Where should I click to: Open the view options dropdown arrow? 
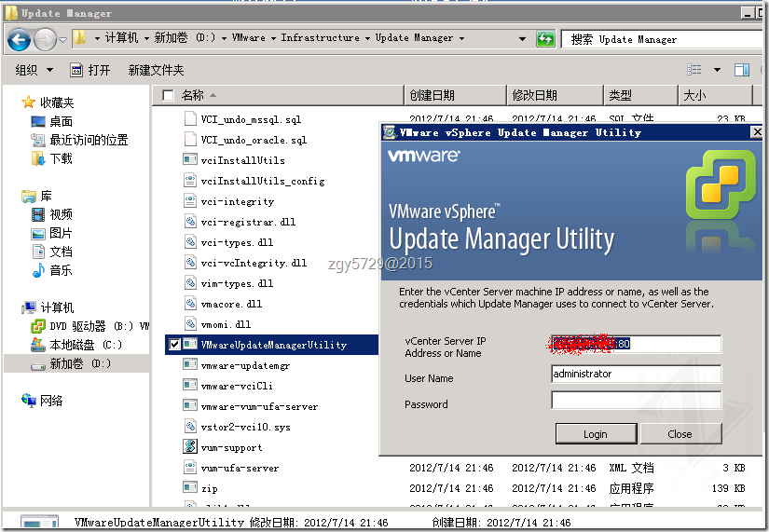click(717, 70)
